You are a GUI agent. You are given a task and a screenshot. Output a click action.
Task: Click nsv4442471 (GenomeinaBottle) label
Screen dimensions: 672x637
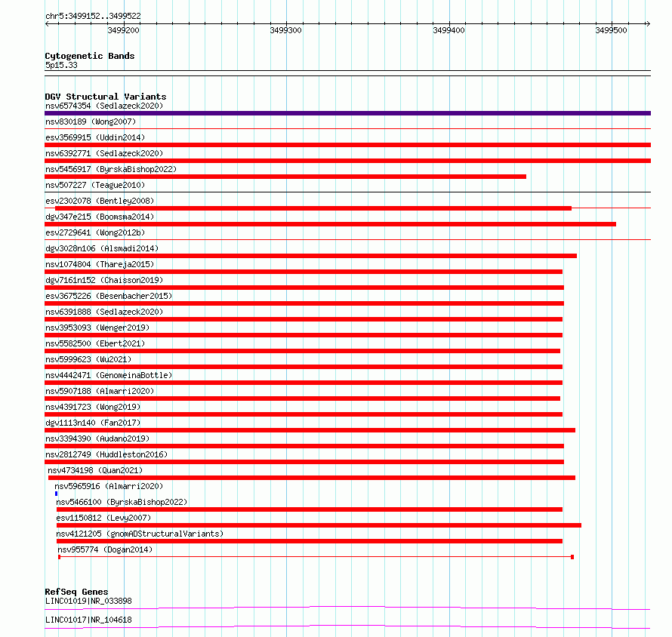[x=109, y=375]
